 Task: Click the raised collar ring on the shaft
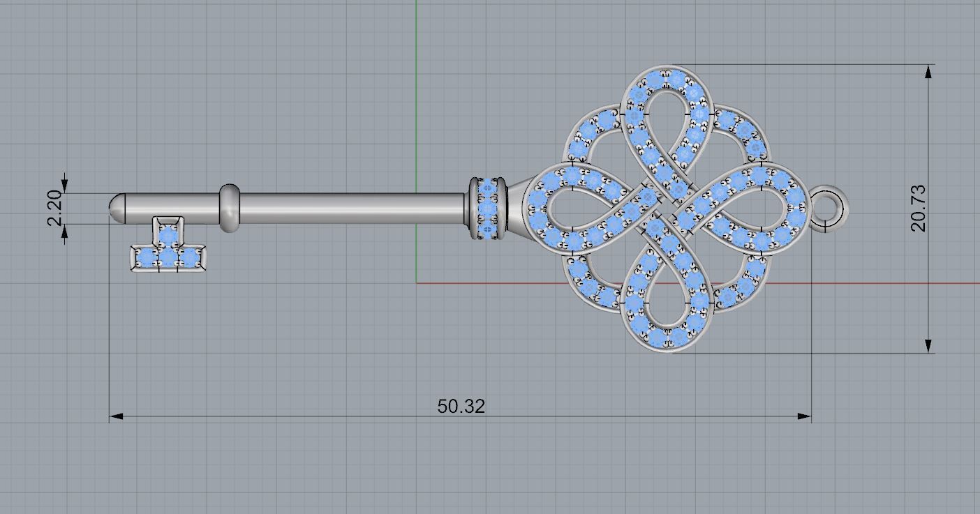229,208
